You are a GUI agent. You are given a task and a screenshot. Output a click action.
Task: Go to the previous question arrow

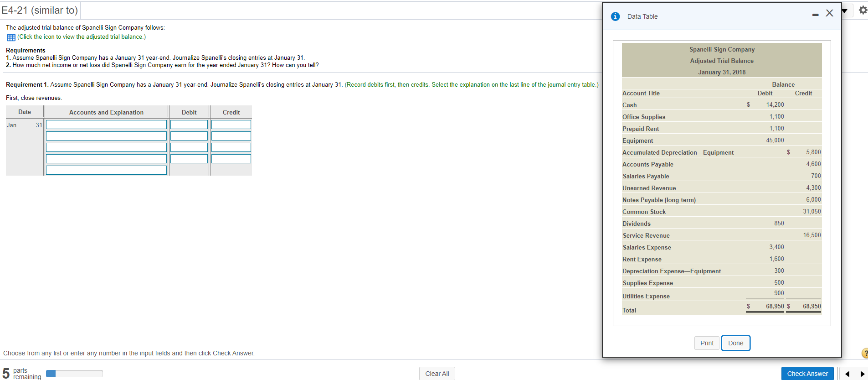coord(847,374)
